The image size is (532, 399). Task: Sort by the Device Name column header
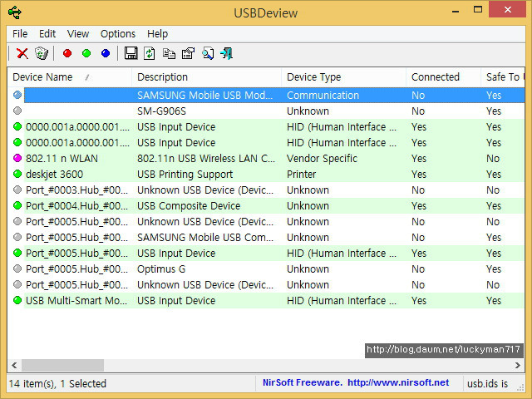coord(70,77)
